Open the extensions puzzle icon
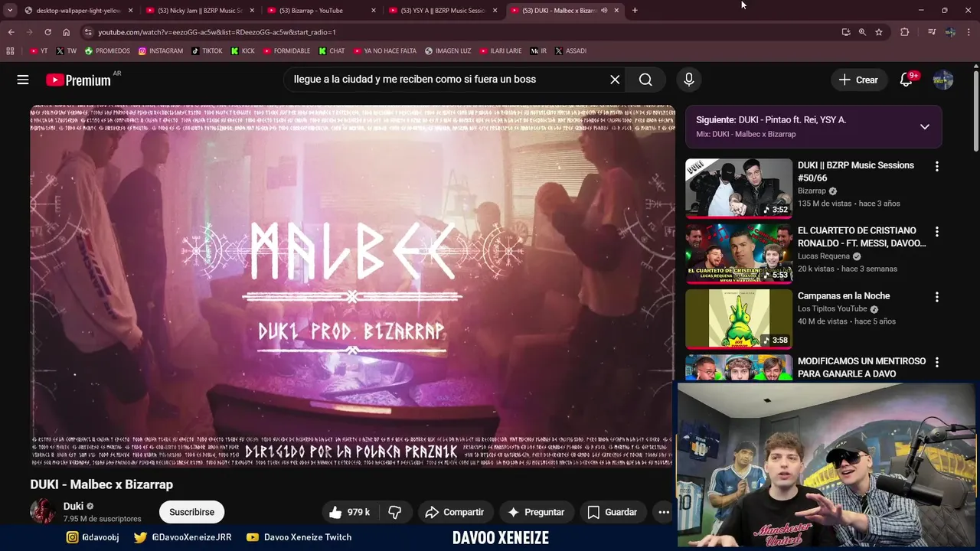This screenshot has width=980, height=551. (904, 32)
